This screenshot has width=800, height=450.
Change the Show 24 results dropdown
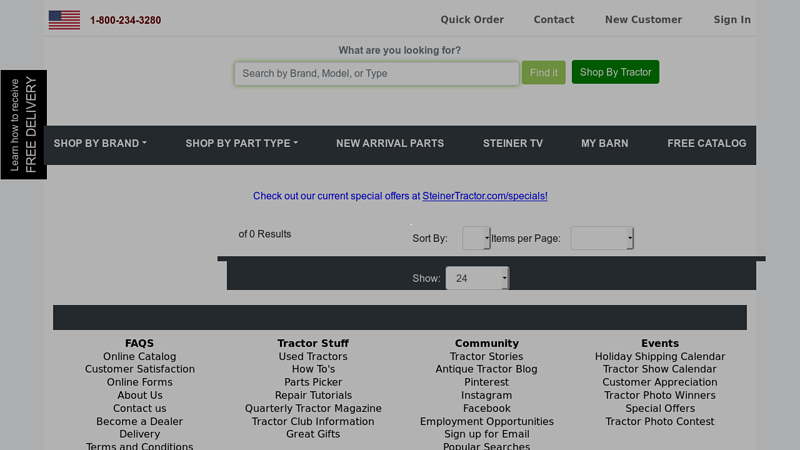[x=477, y=278]
